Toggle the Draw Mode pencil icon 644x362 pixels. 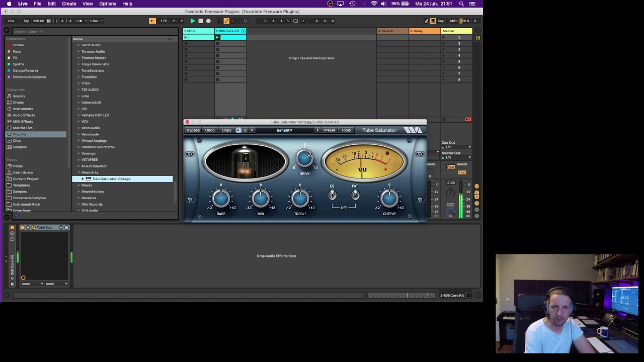pos(427,21)
